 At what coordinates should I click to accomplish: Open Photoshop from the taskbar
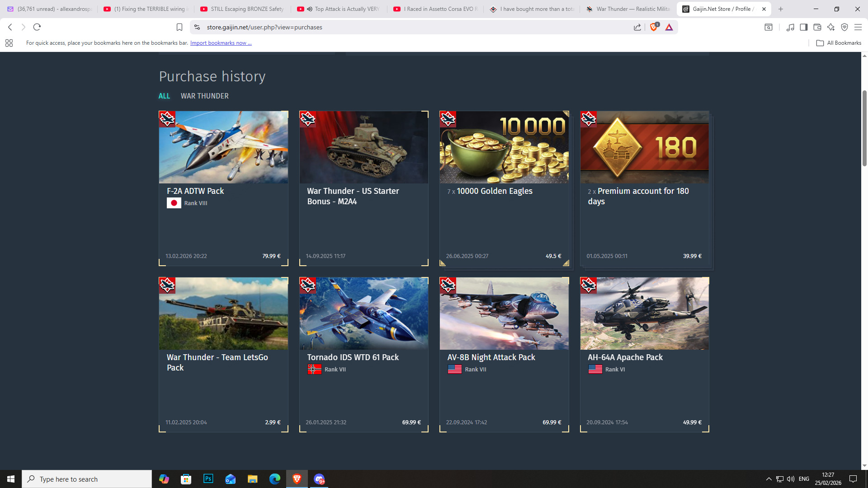208,479
